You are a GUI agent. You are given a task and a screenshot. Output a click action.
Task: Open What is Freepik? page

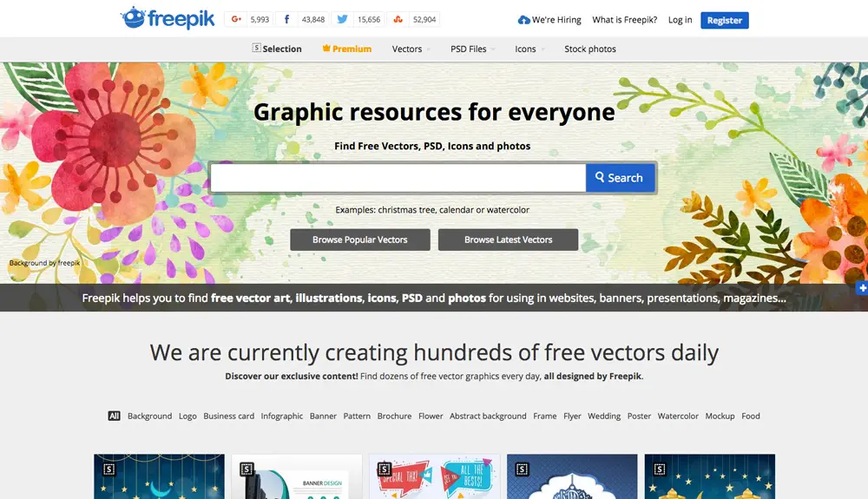click(624, 20)
